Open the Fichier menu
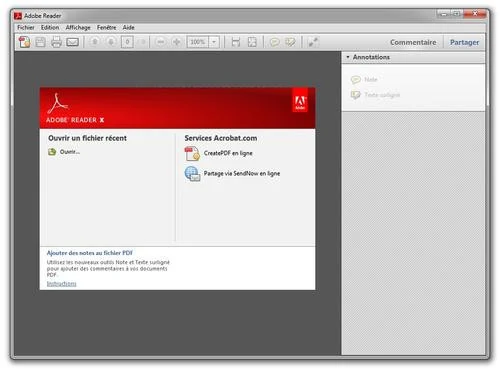500x369 pixels. [x=26, y=27]
